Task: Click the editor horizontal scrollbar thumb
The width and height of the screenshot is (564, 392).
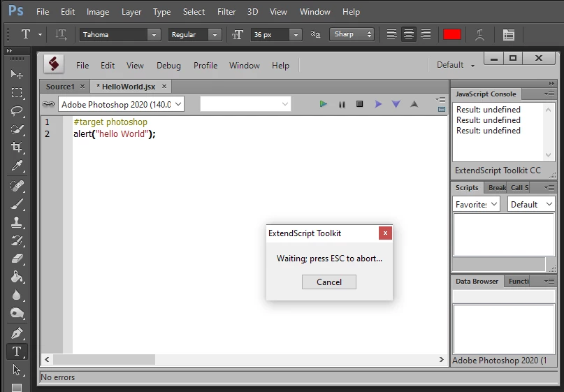Action: pyautogui.click(x=104, y=359)
